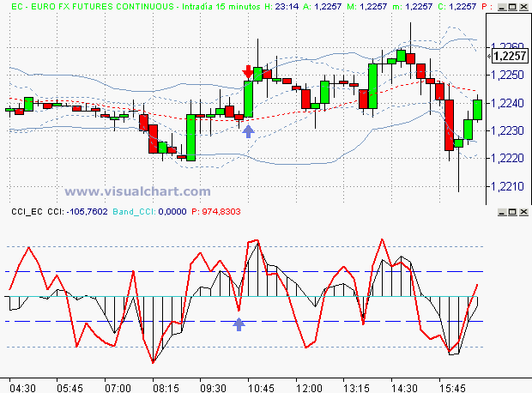Click the red down-arrow sell signal marker
Screen dimensions: 532x393
(248, 72)
